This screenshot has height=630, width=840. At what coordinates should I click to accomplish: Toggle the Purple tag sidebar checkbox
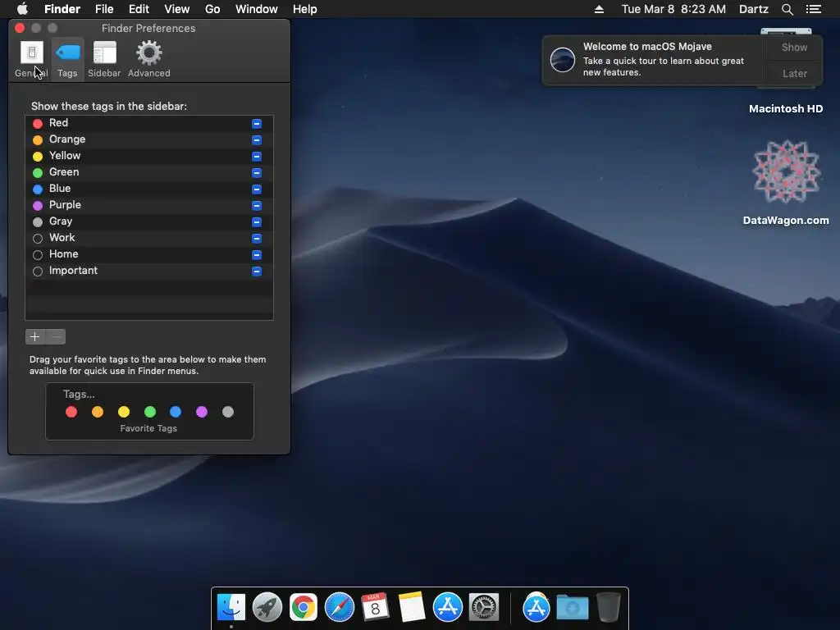click(257, 206)
